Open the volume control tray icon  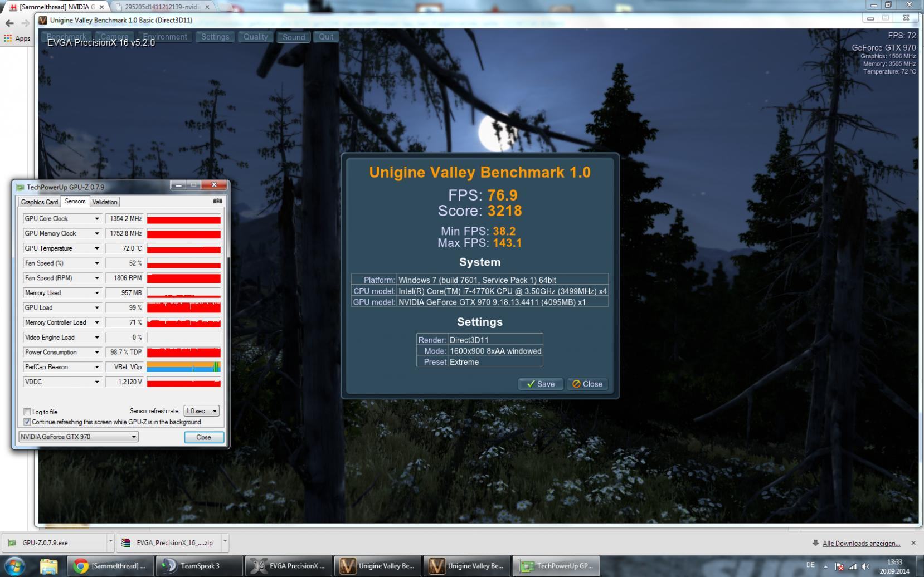[865, 566]
